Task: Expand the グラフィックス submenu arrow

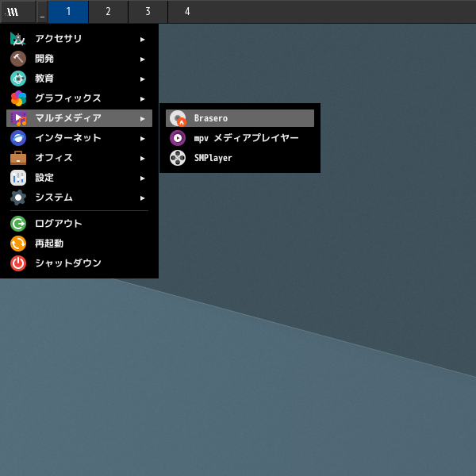Action: click(x=142, y=99)
